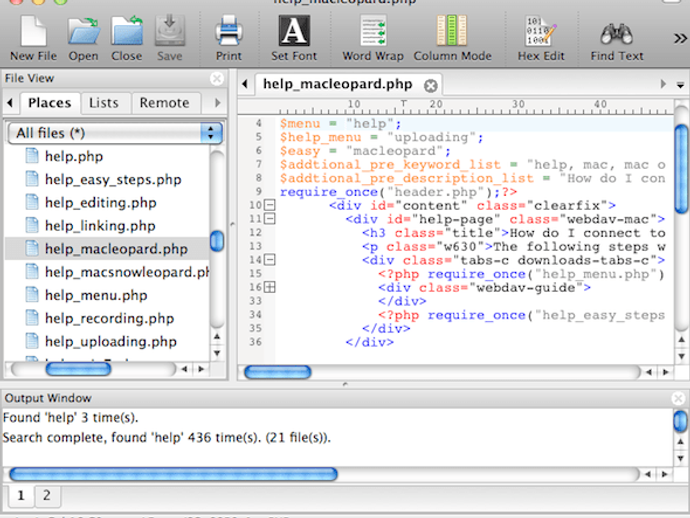Click the right arrow beside the editor tabs
The width and height of the screenshot is (690, 518).
(x=663, y=84)
